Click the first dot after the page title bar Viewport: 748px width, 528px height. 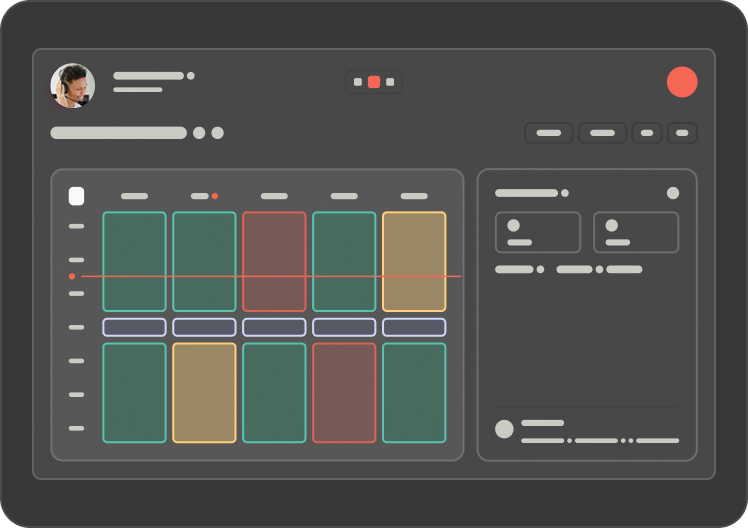coord(199,133)
